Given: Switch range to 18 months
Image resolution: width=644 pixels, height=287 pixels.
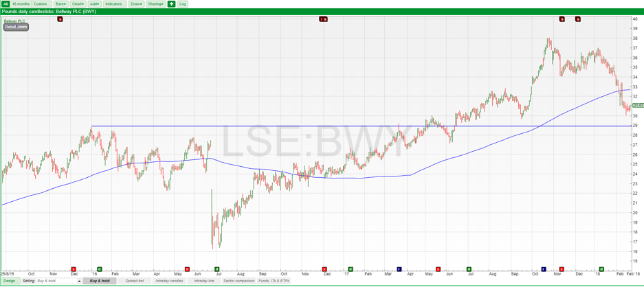Looking at the screenshot, I should pyautogui.click(x=21, y=4).
